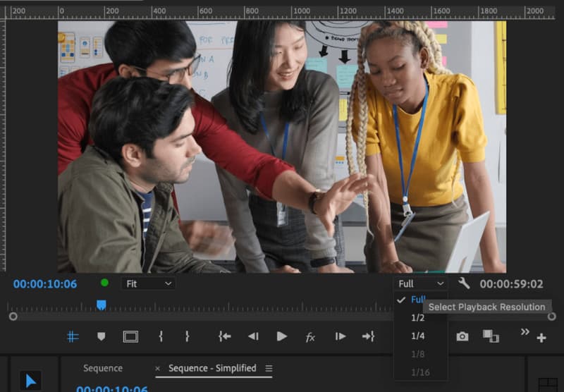Open the Sequence - Simplified panel menu
The image size is (564, 392).
pyautogui.click(x=269, y=368)
